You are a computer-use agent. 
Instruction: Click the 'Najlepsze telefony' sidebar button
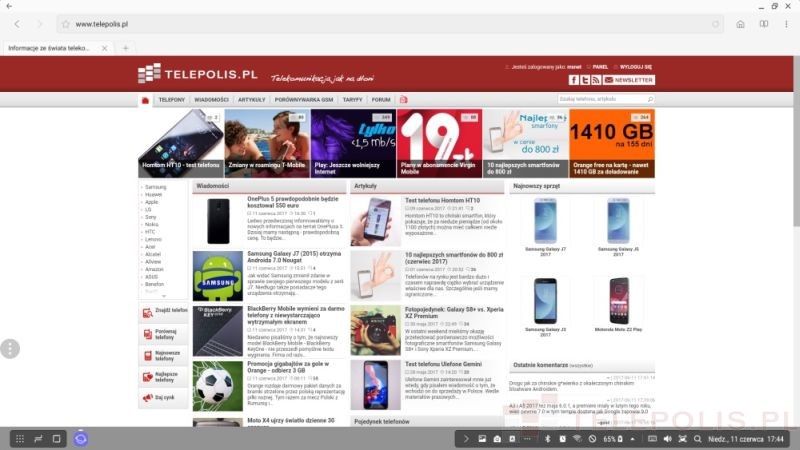(x=164, y=377)
